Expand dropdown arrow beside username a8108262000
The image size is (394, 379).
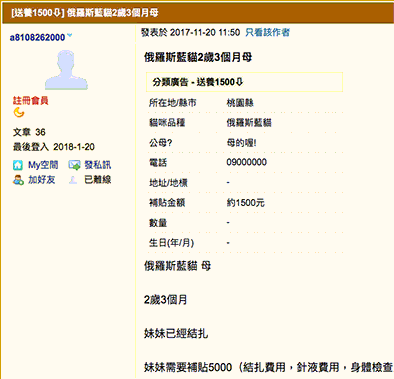(x=70, y=35)
